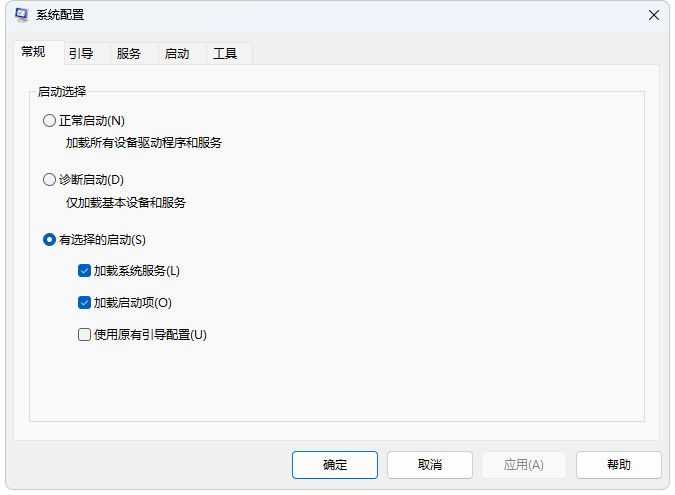Screen dimensions: 675x495
Task: Confirm with the 确定 button
Action: coord(335,465)
